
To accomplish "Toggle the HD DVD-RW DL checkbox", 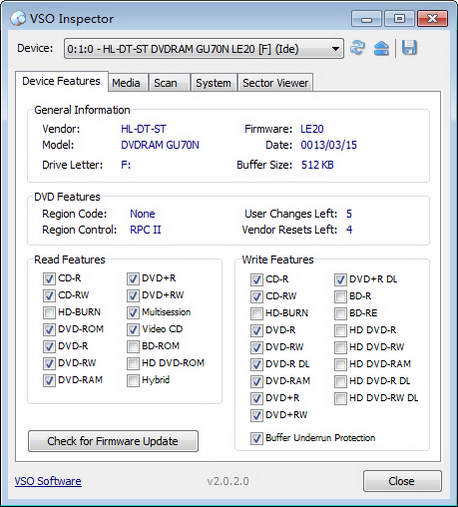I will click(x=340, y=398).
